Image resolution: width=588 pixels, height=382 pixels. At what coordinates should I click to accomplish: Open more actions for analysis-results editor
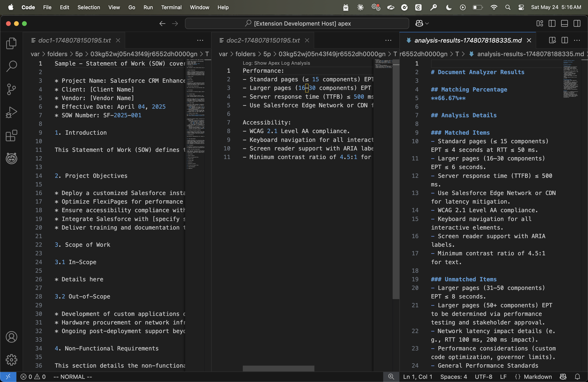577,40
